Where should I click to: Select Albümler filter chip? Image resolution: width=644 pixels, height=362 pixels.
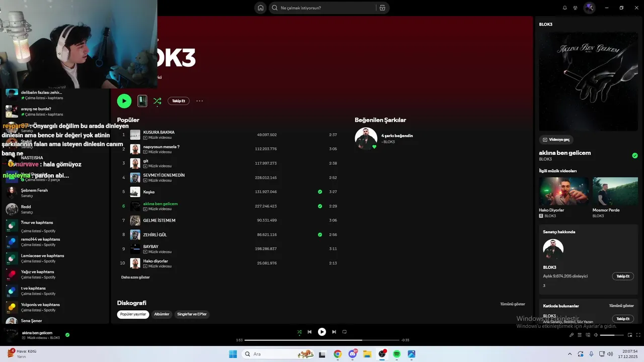pos(162,314)
